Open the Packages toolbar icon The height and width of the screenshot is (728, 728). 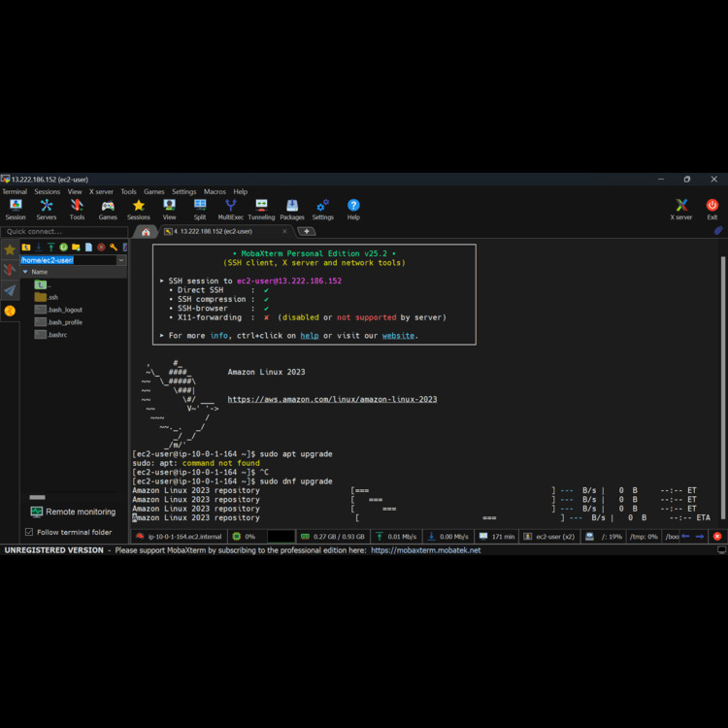(292, 210)
